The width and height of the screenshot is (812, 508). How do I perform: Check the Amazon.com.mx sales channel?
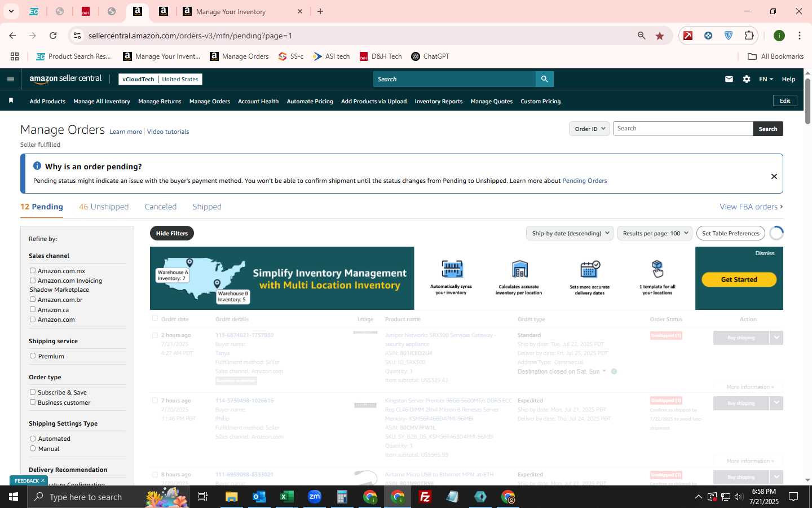coord(33,270)
